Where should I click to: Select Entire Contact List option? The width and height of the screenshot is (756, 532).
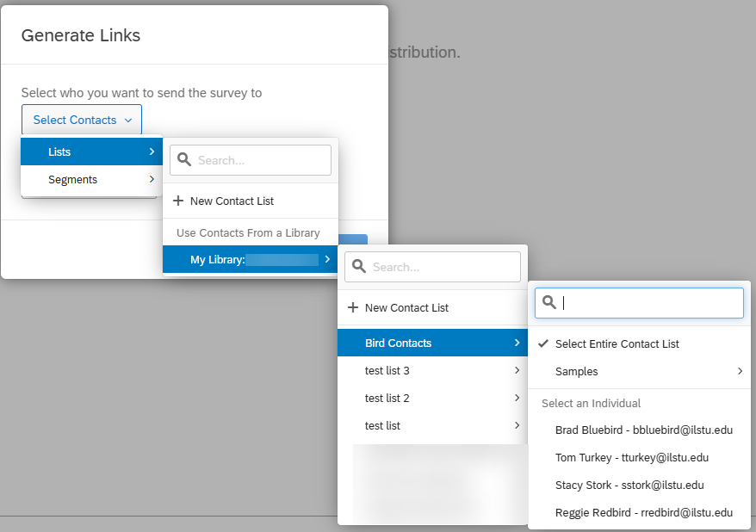click(617, 343)
